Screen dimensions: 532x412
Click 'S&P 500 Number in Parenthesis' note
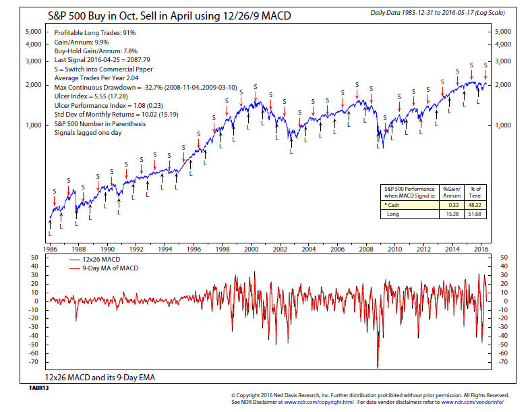coord(100,124)
